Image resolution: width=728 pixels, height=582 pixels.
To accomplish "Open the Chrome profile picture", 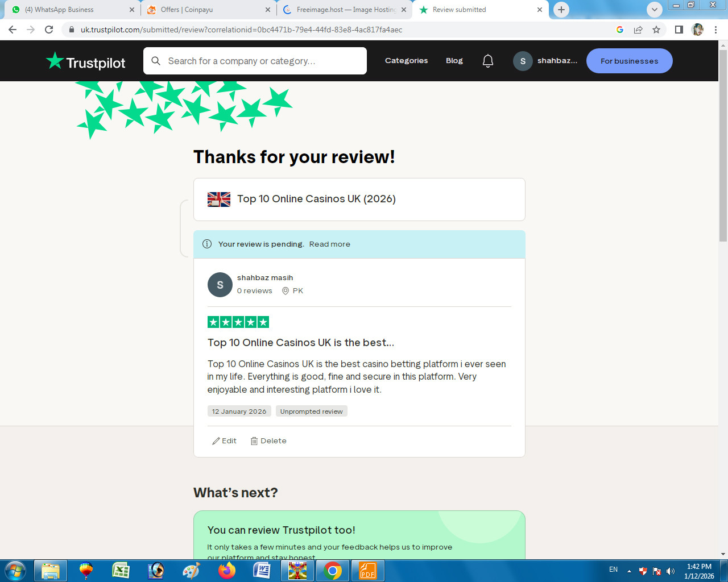I will (697, 30).
